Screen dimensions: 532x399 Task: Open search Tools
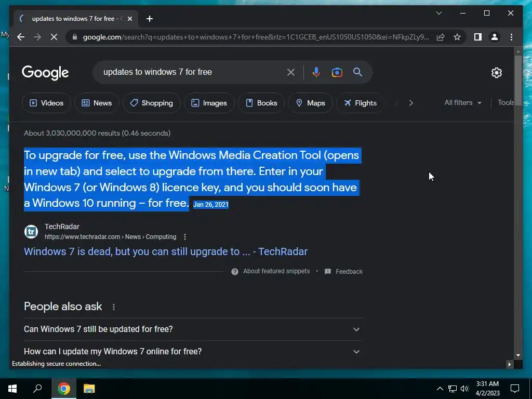point(506,102)
